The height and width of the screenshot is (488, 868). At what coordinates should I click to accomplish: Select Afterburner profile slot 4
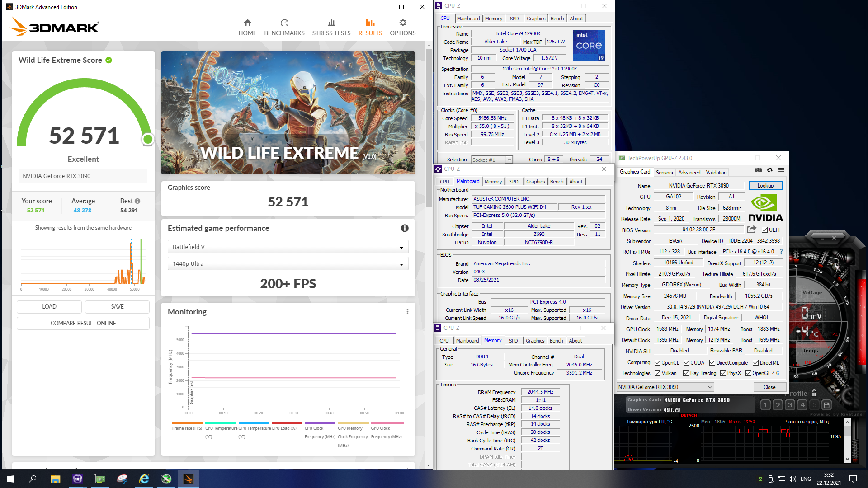click(x=802, y=405)
